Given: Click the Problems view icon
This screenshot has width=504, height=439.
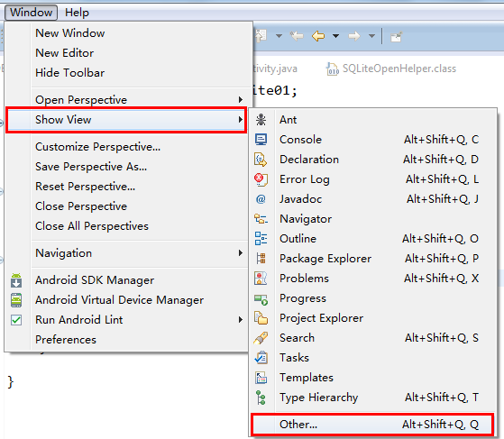Looking at the screenshot, I should (x=261, y=279).
